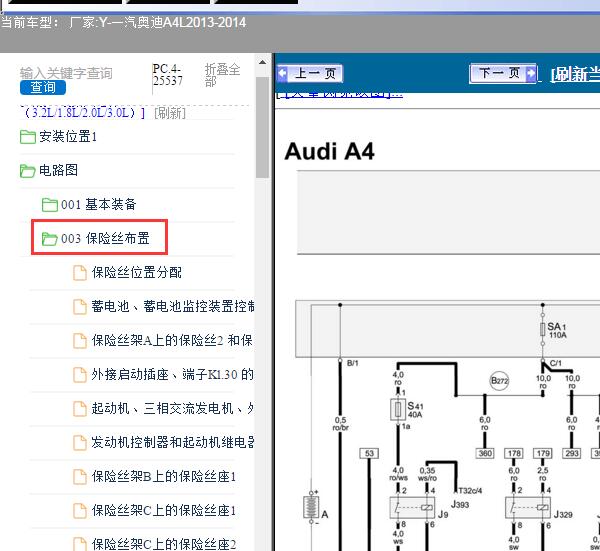Image resolution: width=600 pixels, height=551 pixels.
Task: Focus the 输入关键字查询 keyword search field
Action: [66, 73]
